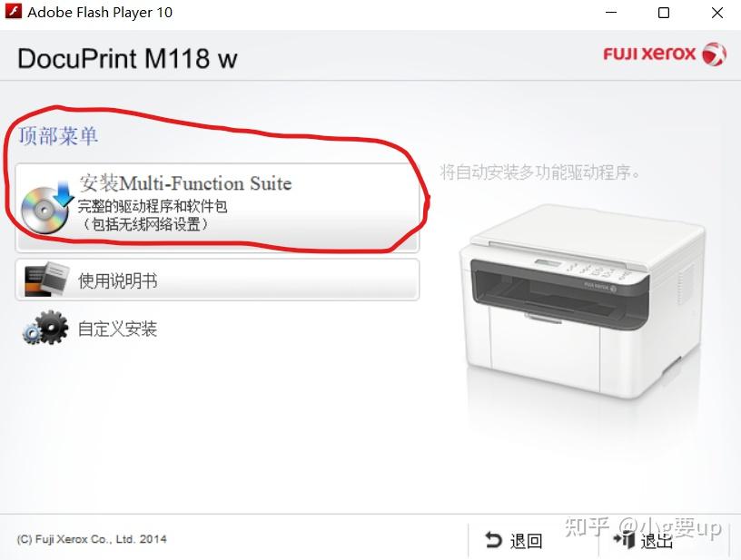Click the exit door icon
The height and width of the screenshot is (560, 741).
pos(624,539)
